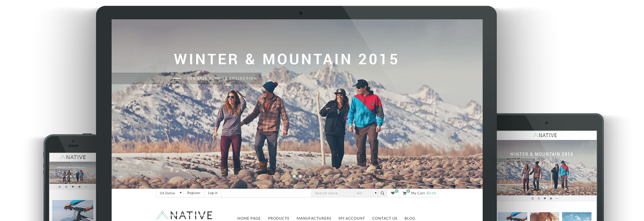
Task: Click the Search store input field
Action: 333,193
